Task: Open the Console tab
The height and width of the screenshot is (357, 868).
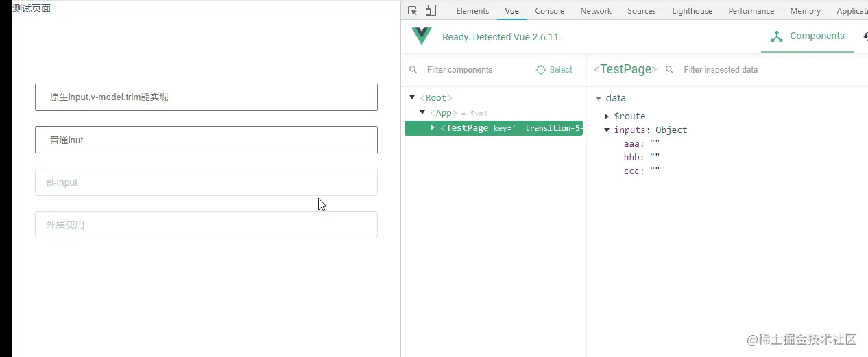Action: click(549, 11)
